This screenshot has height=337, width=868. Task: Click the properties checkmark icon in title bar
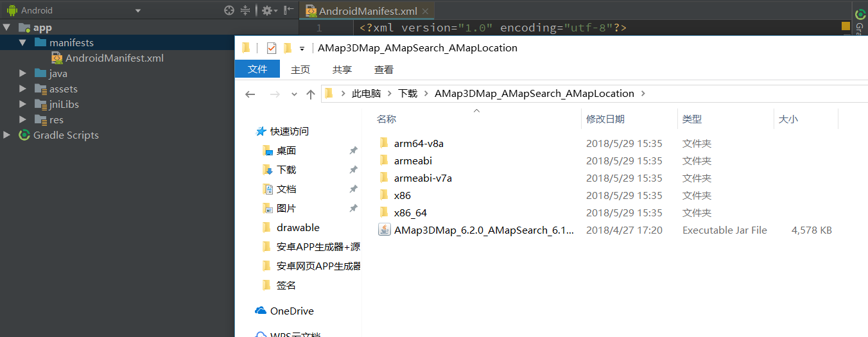pyautogui.click(x=271, y=48)
